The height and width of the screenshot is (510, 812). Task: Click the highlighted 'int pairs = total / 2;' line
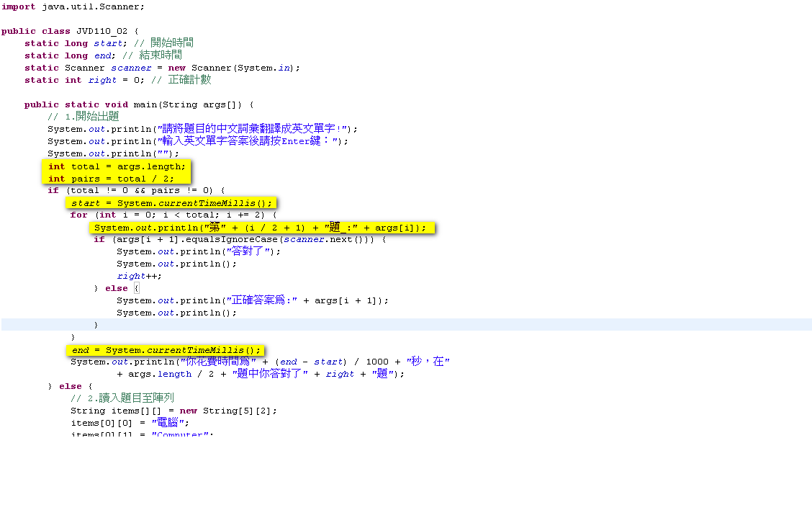[111, 179]
